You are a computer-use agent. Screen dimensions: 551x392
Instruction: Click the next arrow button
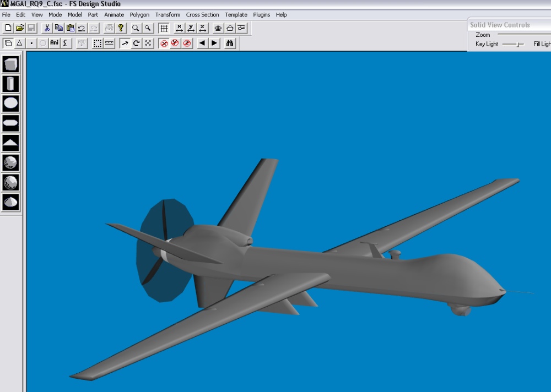click(x=214, y=43)
